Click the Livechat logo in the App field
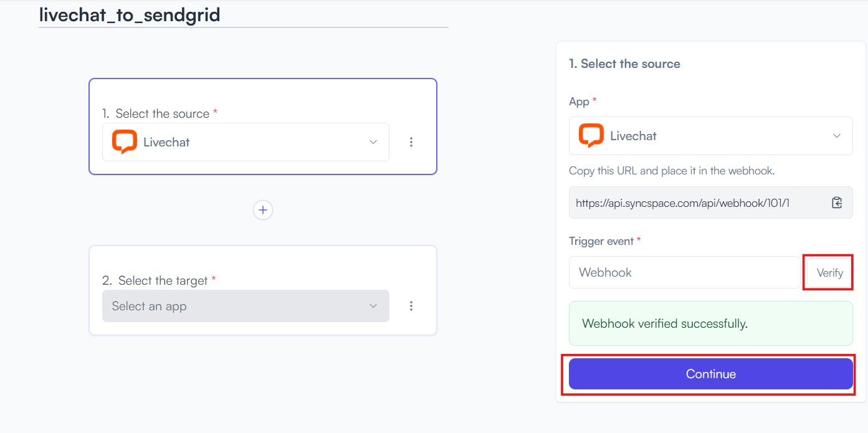The height and width of the screenshot is (433, 868). [x=591, y=136]
